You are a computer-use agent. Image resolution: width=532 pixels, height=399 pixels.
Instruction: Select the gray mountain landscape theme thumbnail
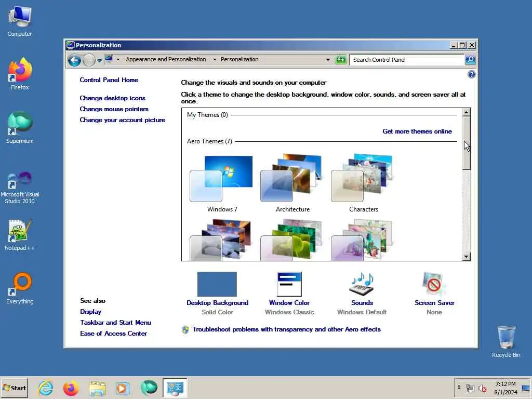point(221,240)
